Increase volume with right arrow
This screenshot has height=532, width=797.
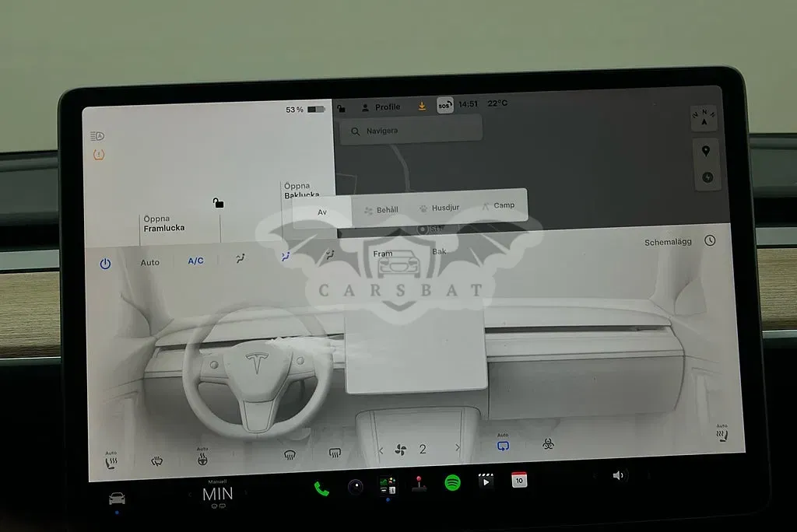coord(648,475)
